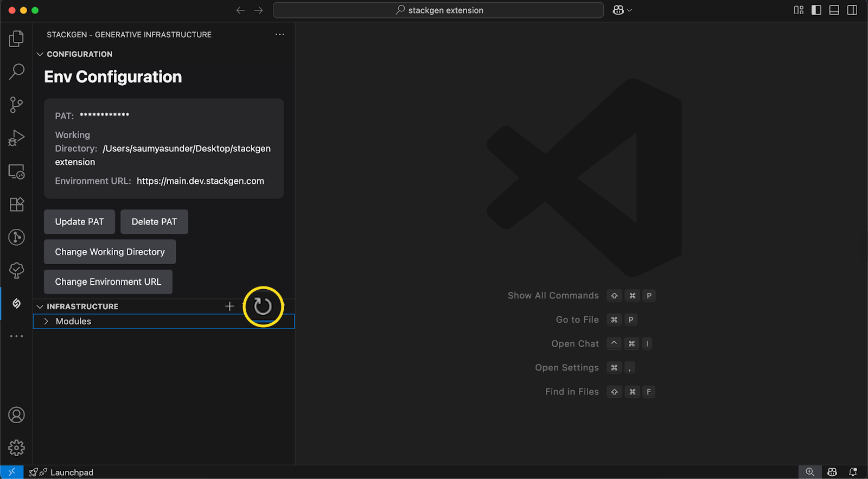Collapse the CONFIGURATION section
This screenshot has width=868, height=479.
coord(40,54)
